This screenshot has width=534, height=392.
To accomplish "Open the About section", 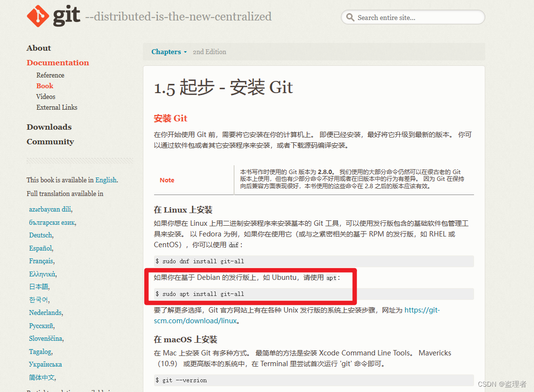I will 39,48.
